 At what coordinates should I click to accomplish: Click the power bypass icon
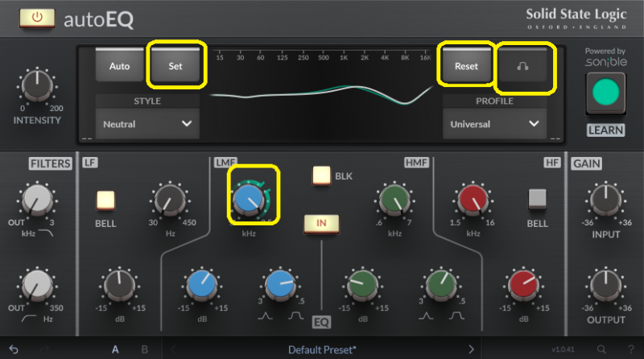tap(37, 17)
